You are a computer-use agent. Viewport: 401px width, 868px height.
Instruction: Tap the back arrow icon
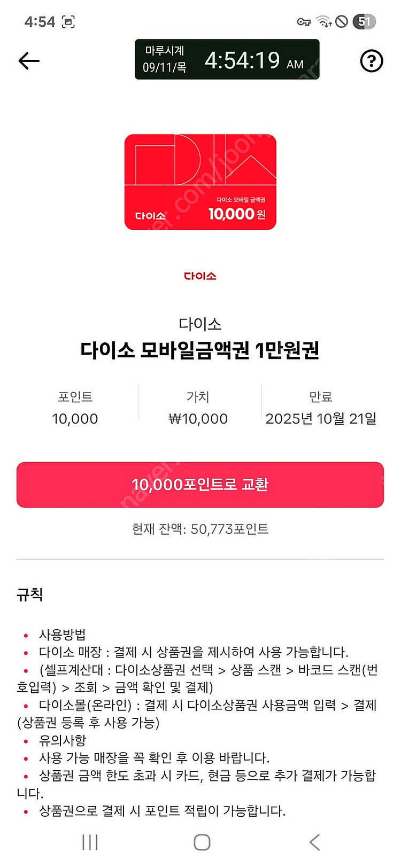coord(29,61)
